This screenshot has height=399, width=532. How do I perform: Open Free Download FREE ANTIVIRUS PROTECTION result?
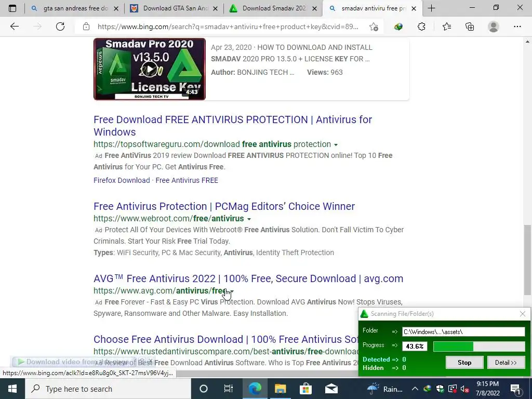point(233,126)
